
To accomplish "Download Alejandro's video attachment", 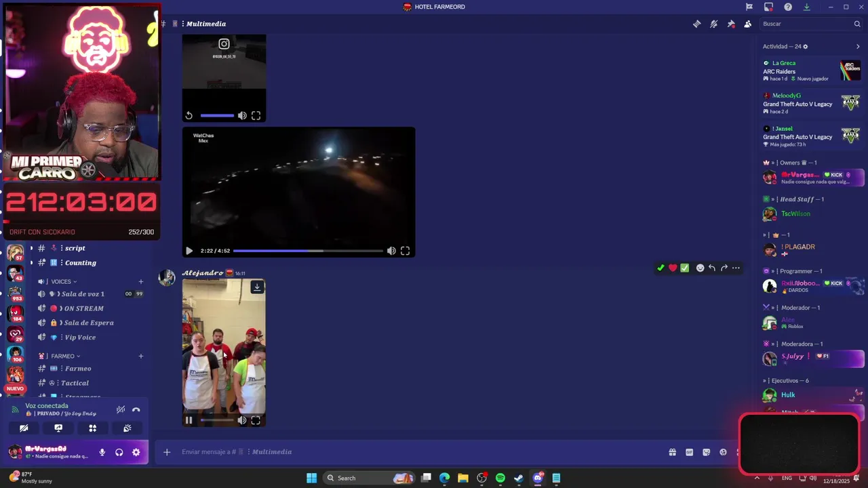I will point(257,287).
